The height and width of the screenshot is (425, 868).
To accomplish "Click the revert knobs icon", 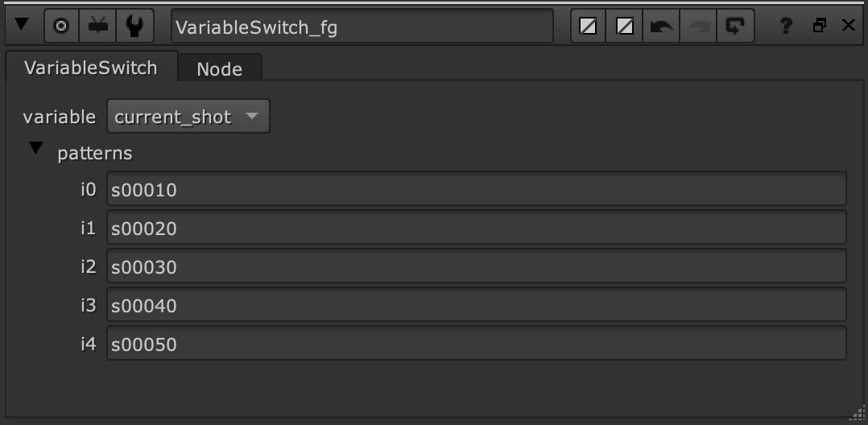I will point(734,27).
